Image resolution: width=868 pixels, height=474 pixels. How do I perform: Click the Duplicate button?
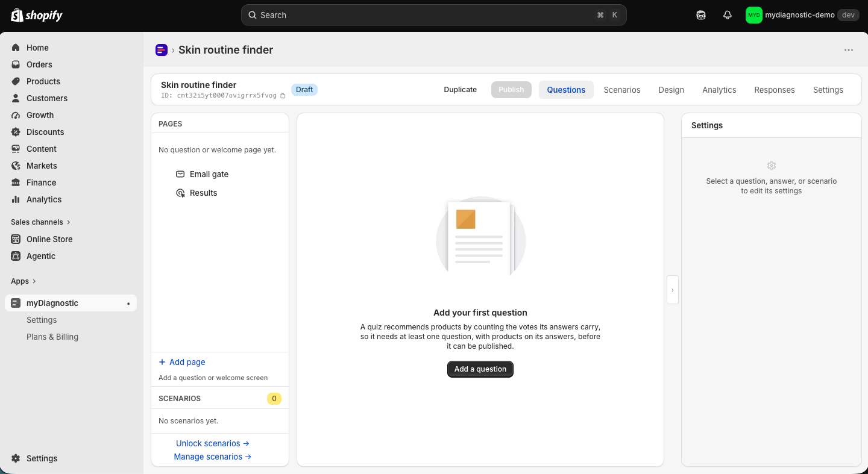pos(461,90)
